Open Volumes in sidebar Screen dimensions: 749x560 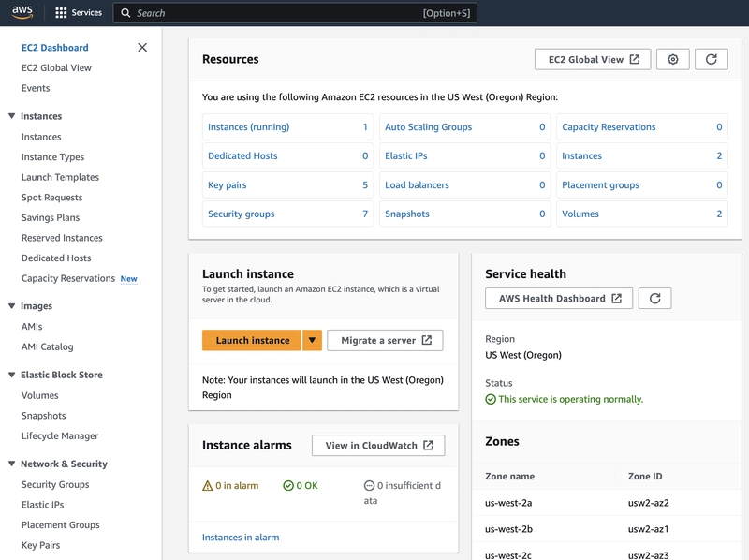(x=39, y=395)
